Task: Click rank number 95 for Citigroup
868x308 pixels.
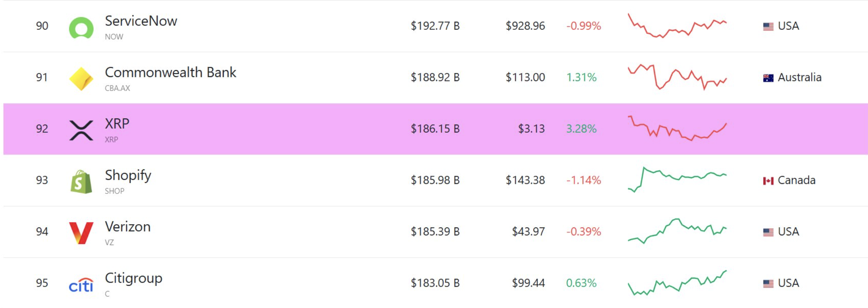Action: [x=42, y=283]
